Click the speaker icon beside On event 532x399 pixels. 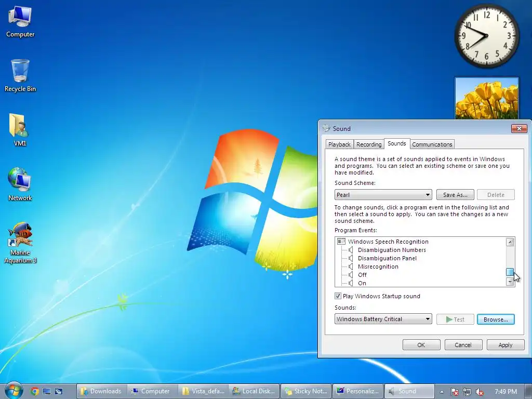(351, 283)
